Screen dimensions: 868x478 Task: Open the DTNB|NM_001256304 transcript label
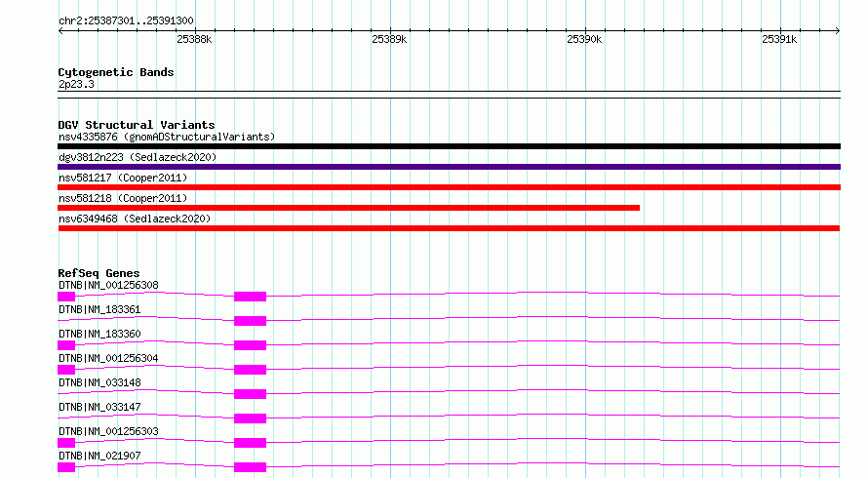pos(108,358)
